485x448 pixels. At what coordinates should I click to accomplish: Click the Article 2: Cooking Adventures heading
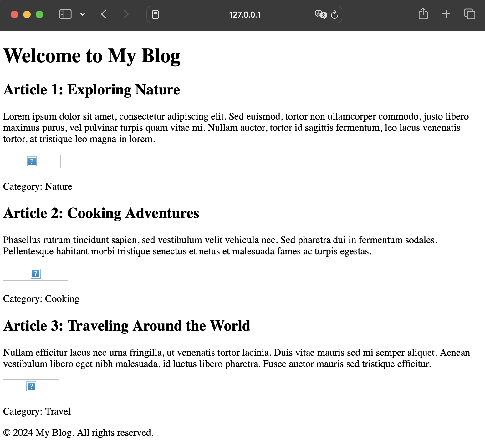click(101, 213)
